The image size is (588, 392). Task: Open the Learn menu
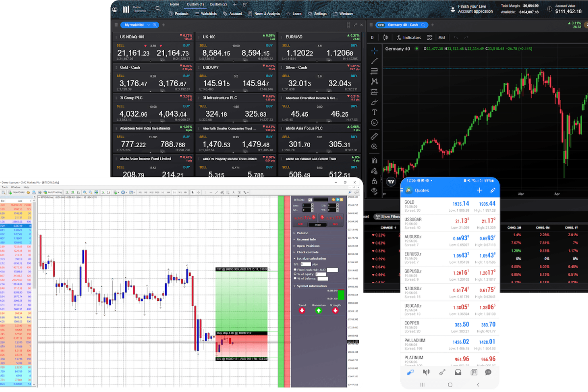294,14
